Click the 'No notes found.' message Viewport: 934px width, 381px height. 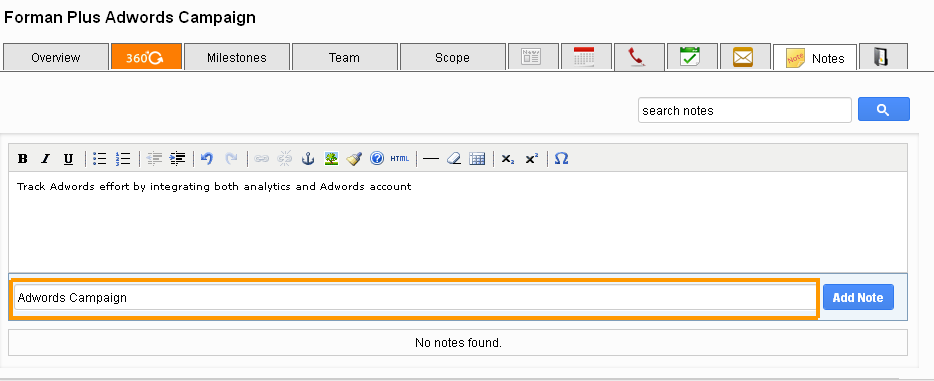tap(458, 343)
